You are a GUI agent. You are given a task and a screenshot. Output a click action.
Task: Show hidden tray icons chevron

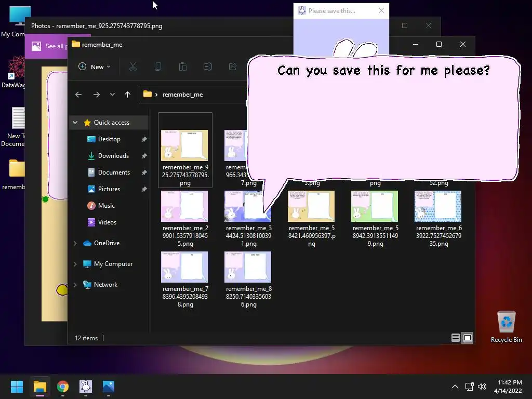pos(455,387)
